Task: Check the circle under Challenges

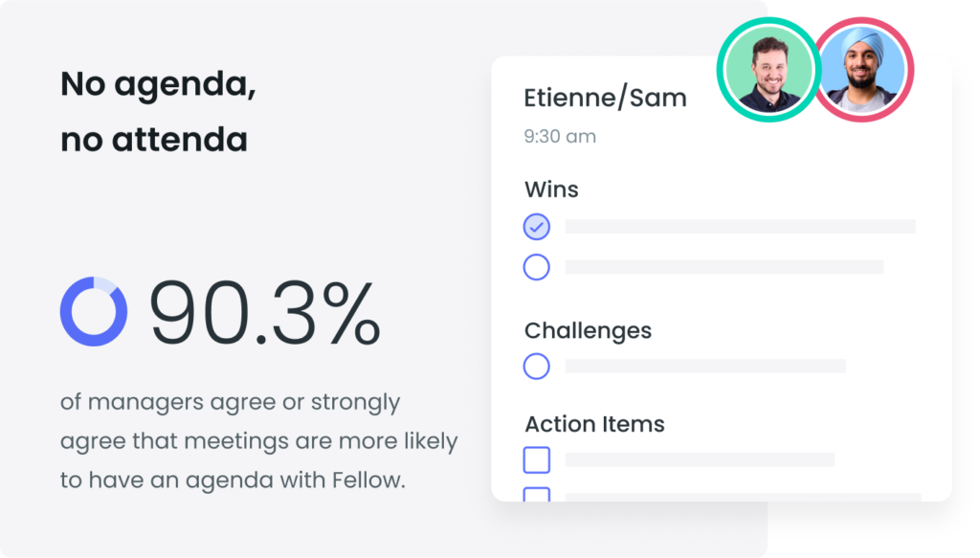Action: point(536,367)
